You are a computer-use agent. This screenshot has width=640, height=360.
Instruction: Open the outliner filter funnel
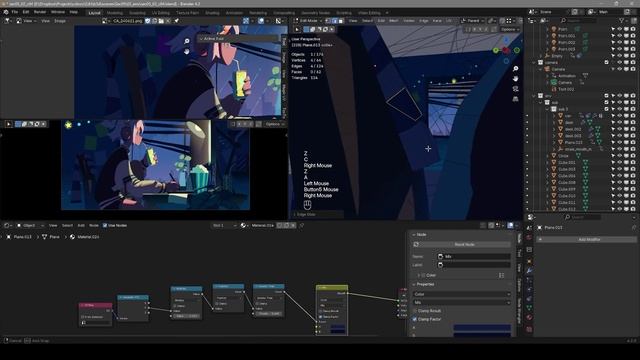(622, 20)
